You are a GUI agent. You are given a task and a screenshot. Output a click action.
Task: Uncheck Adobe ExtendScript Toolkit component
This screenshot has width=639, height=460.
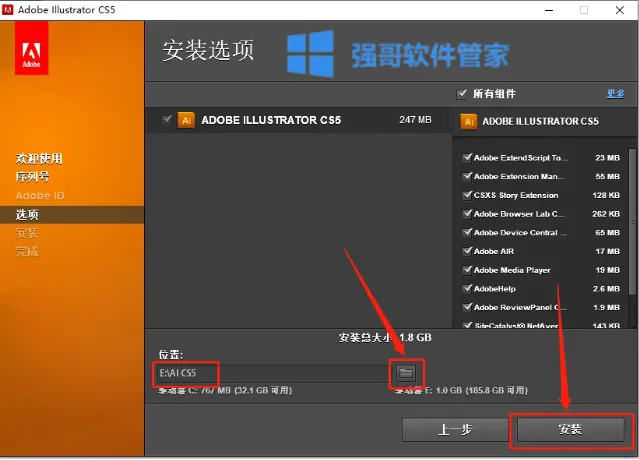point(467,158)
